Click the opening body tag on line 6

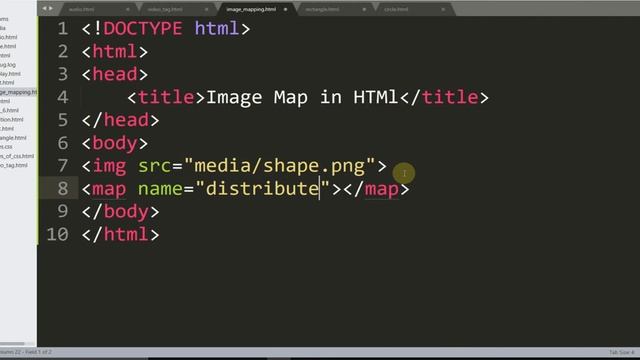coord(115,143)
